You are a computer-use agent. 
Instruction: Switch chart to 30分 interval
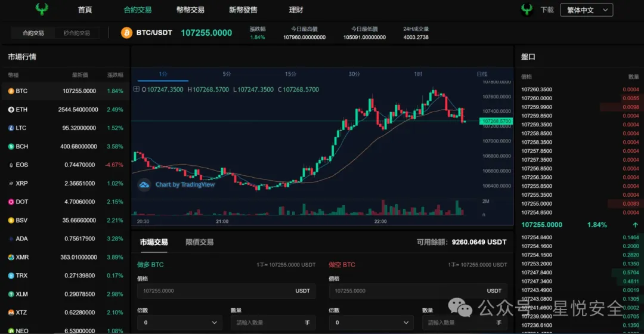pyautogui.click(x=354, y=74)
